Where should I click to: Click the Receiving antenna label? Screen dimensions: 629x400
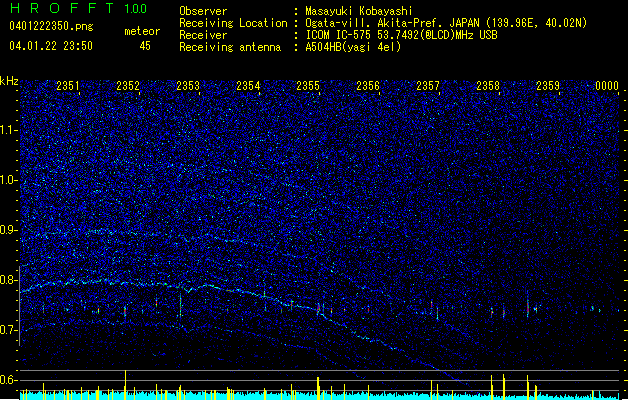(230, 47)
